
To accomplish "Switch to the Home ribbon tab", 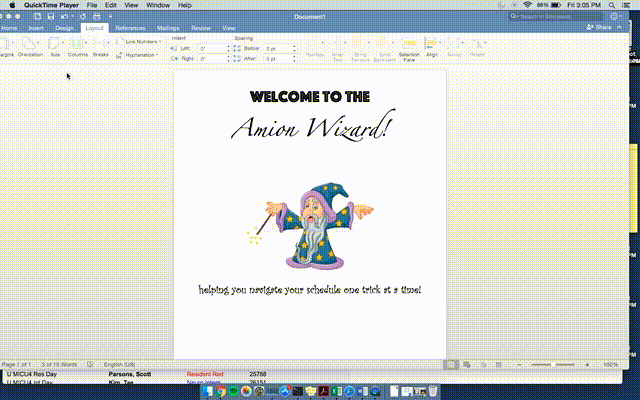I will click(x=9, y=28).
